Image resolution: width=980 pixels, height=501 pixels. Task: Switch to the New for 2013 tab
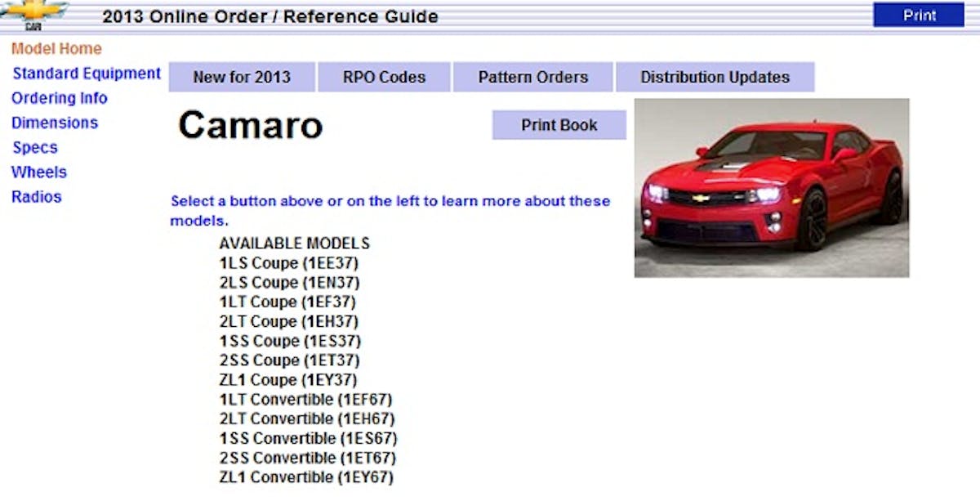(242, 78)
